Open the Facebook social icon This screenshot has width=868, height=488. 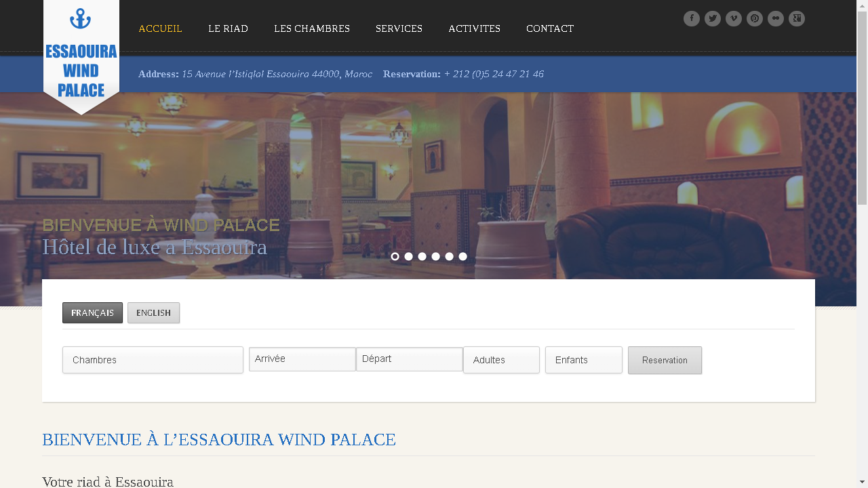(692, 19)
